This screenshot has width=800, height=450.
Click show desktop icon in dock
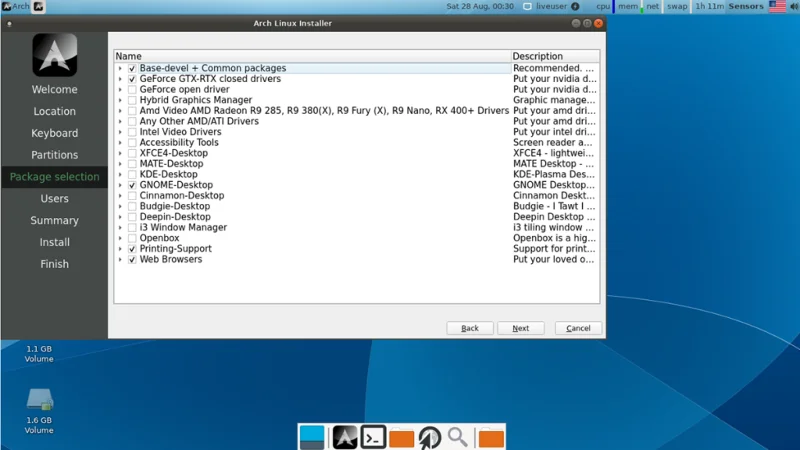pyautogui.click(x=312, y=437)
